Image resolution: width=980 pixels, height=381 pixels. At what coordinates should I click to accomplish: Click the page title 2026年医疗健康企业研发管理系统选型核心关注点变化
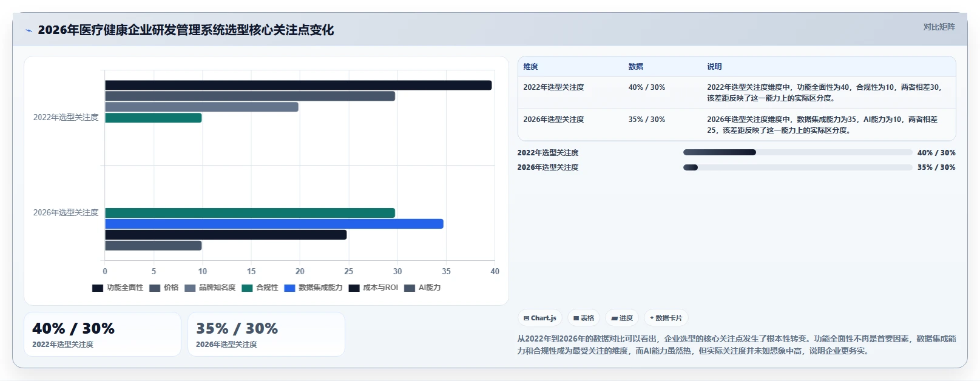tap(186, 30)
